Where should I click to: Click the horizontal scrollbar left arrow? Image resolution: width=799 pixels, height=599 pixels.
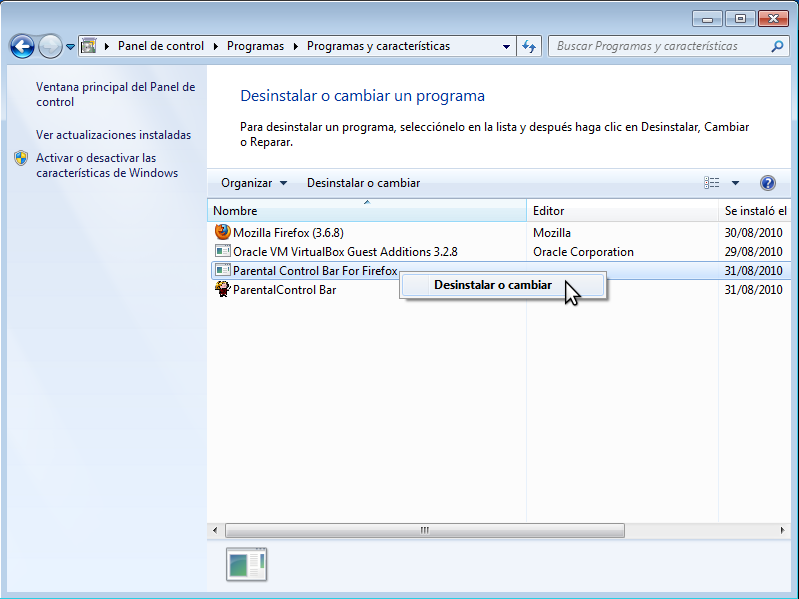tap(215, 530)
